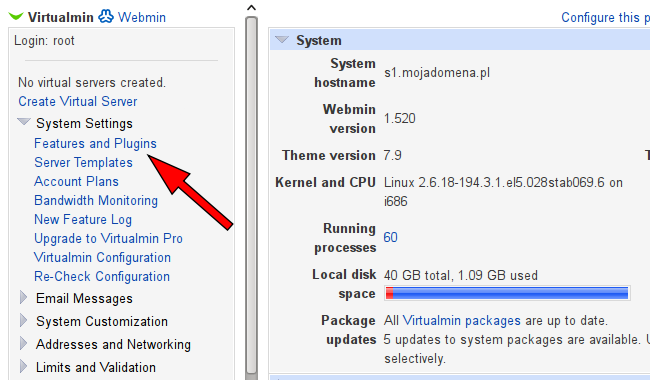Expand Addresses and Networking section

(x=24, y=344)
